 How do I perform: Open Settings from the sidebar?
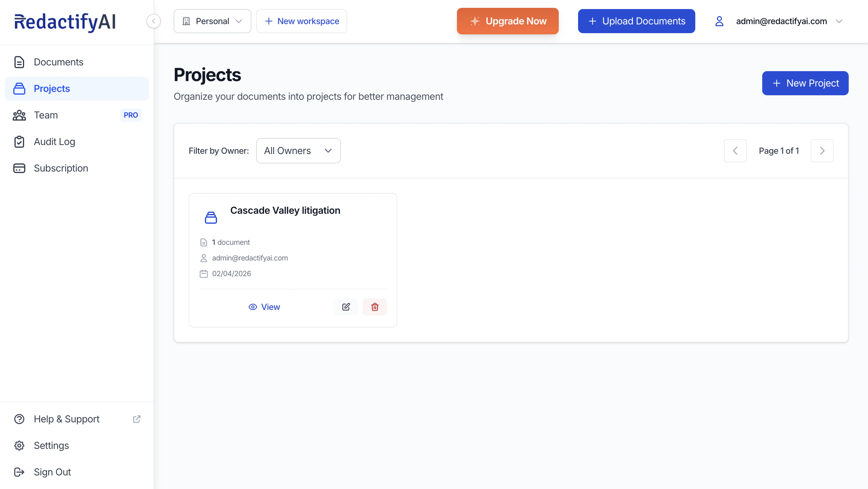click(x=51, y=446)
